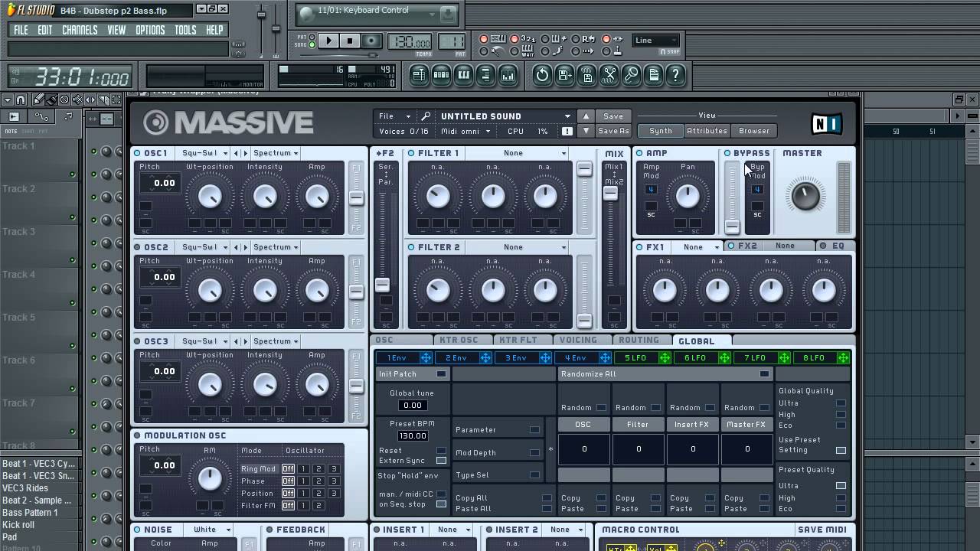
Task: Click the one-click audio recording microphone icon
Action: point(631,75)
